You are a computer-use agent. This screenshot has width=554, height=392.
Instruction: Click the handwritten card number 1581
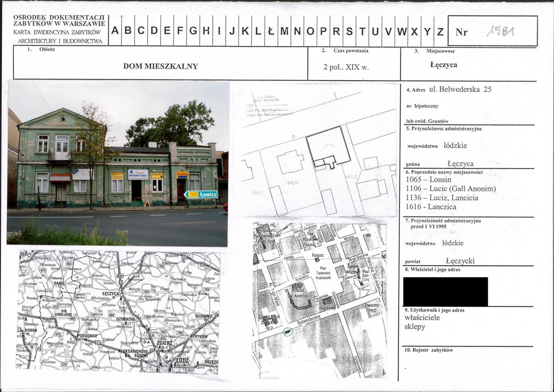click(x=500, y=31)
